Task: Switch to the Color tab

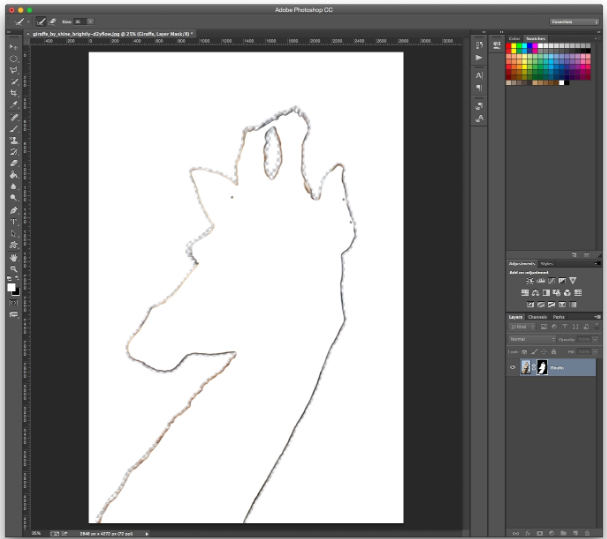Action: coord(514,38)
